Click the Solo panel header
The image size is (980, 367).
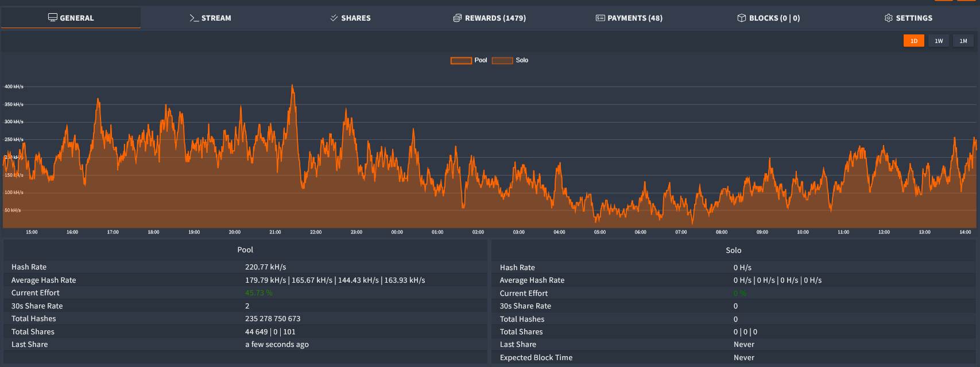pyautogui.click(x=733, y=250)
